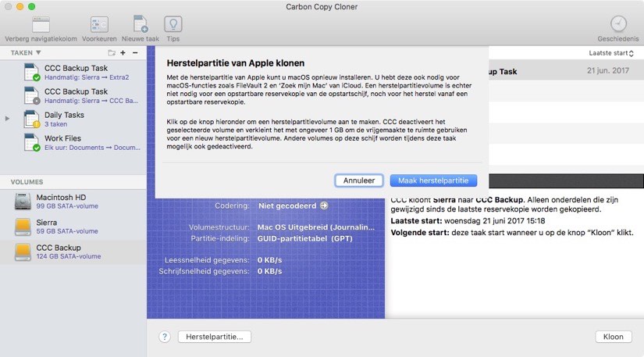Click the Herstelpartitie van Apple klonen heading
This screenshot has width=644, height=357.
coord(235,63)
